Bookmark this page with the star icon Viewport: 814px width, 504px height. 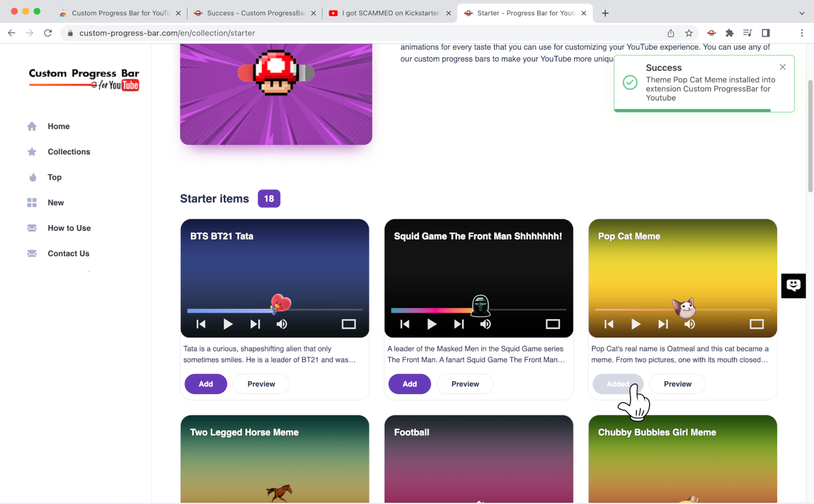coord(689,33)
